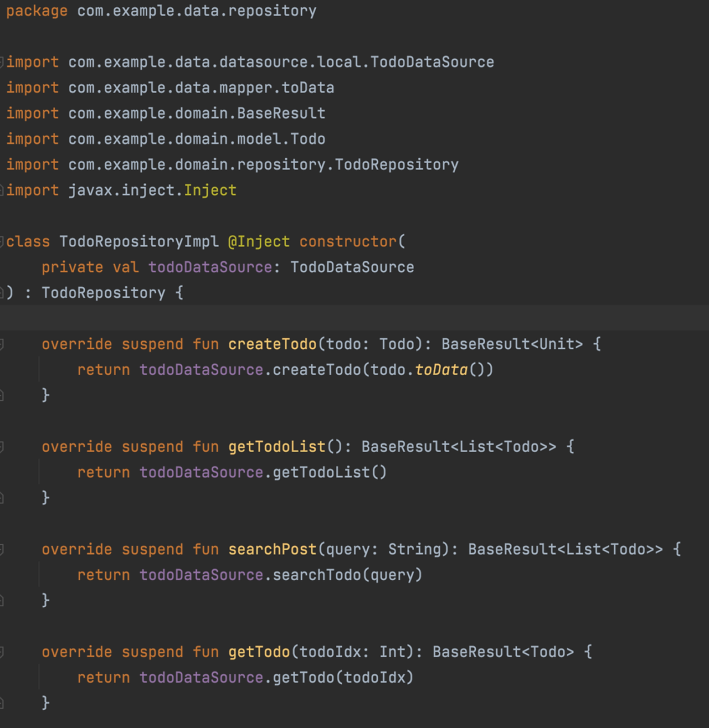Viewport: 709px width, 728px height.
Task: Click 'getTodoList' function name in its override declaration
Action: tap(277, 446)
